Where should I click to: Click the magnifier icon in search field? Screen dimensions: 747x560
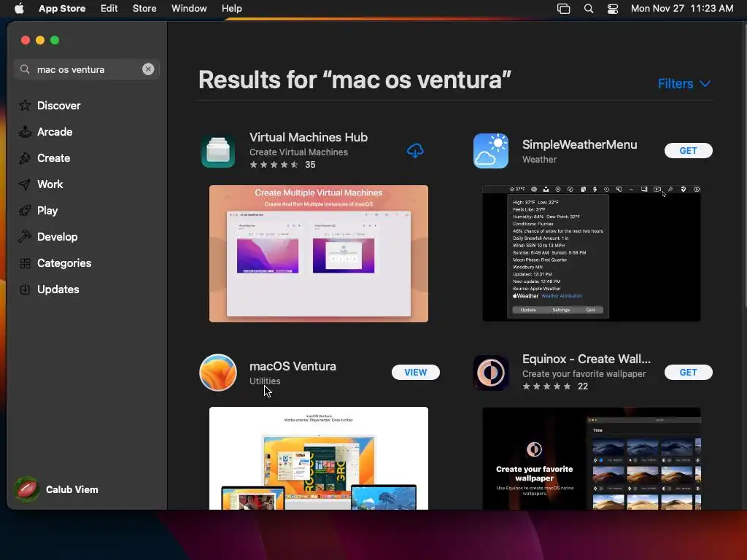[x=25, y=69]
